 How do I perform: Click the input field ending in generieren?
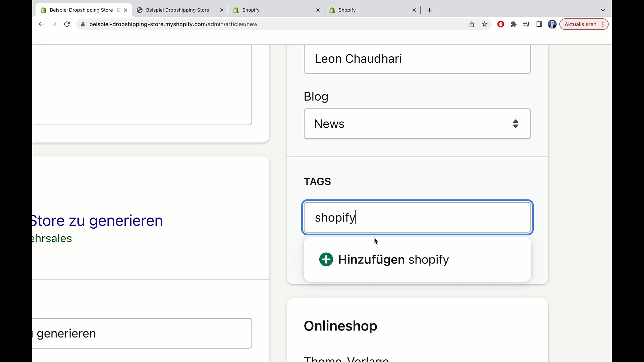click(142, 333)
